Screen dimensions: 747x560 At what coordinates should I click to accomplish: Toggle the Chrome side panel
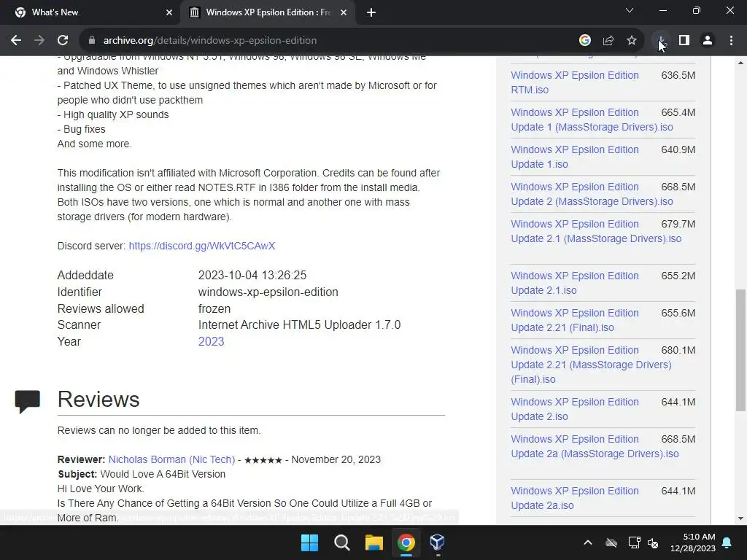coord(684,41)
